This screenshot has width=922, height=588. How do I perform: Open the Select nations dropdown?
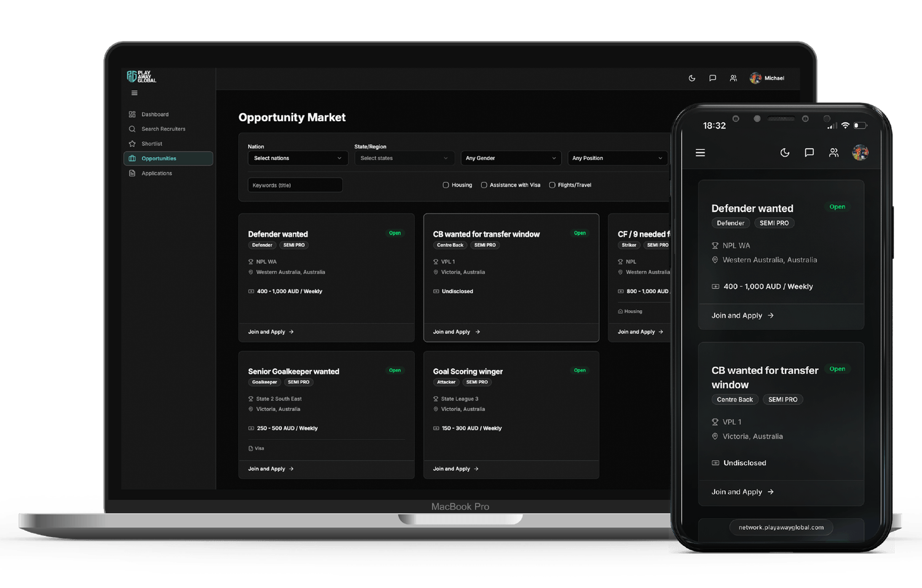tap(298, 158)
